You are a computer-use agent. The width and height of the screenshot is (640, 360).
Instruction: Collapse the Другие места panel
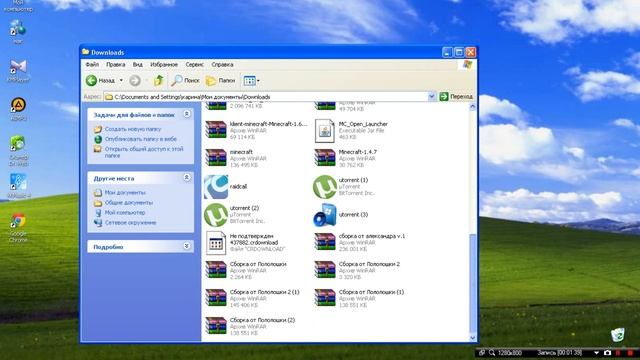click(187, 178)
